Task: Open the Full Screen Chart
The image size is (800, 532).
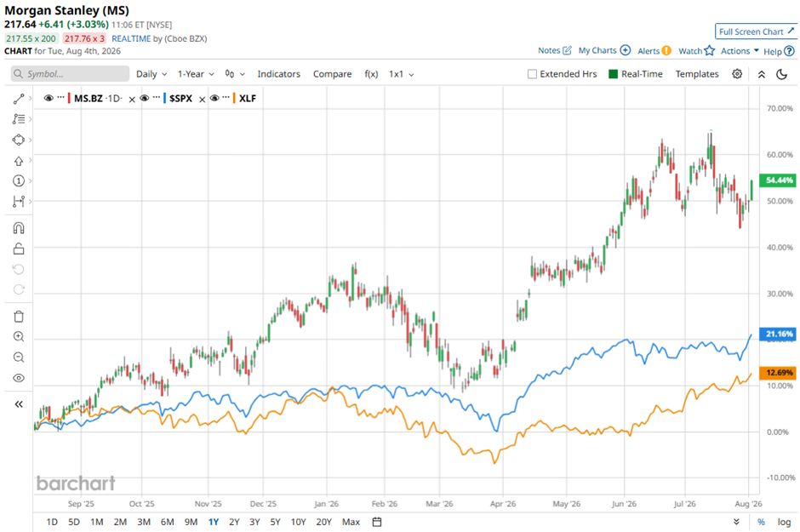Action: coord(756,31)
